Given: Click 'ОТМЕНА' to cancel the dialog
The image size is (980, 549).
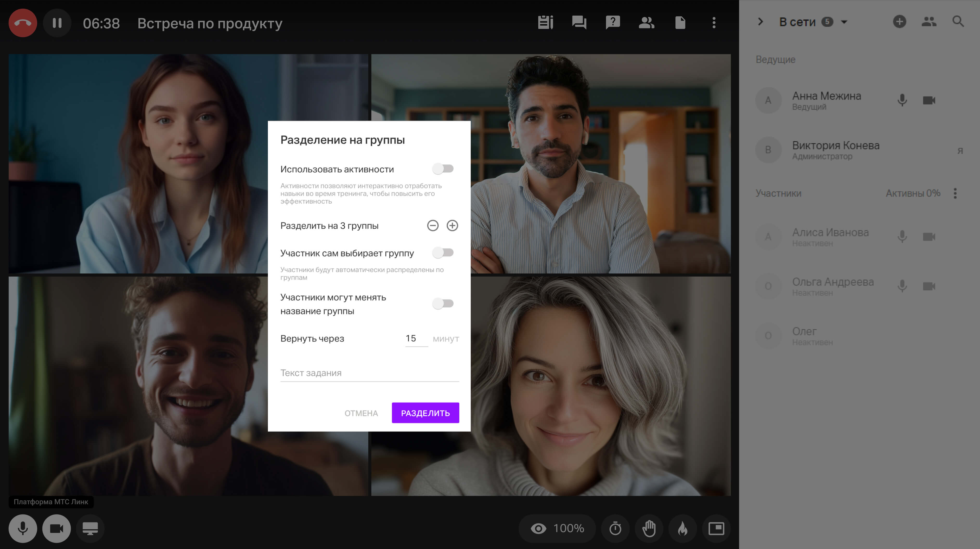Looking at the screenshot, I should point(361,413).
